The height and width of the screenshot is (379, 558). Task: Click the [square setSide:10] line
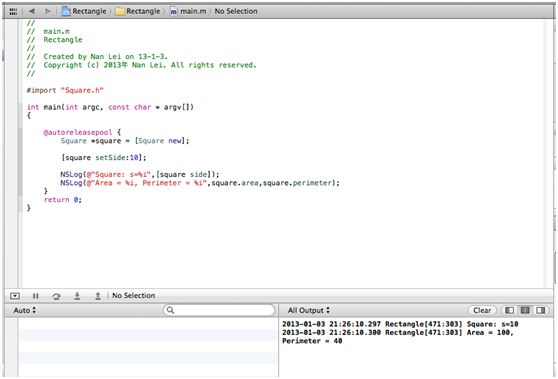point(104,158)
